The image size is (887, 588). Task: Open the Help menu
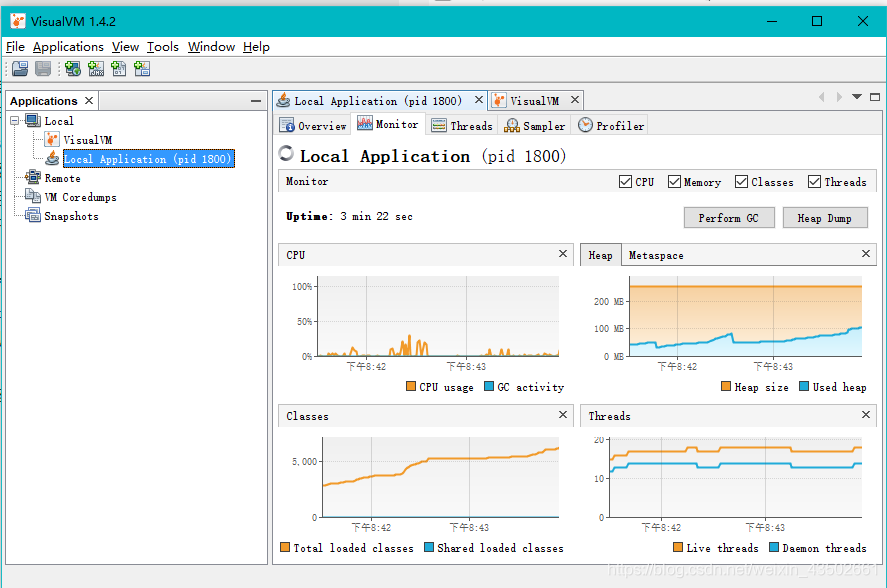coord(256,47)
